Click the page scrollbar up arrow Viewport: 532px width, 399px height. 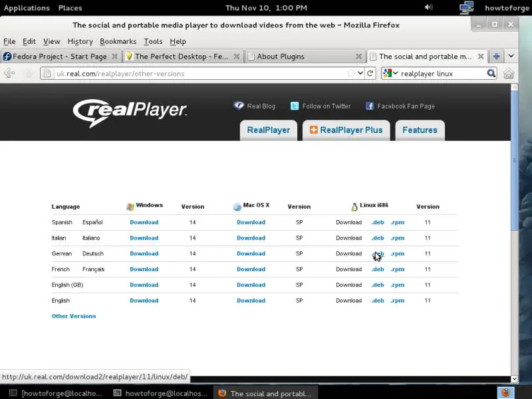(514, 87)
